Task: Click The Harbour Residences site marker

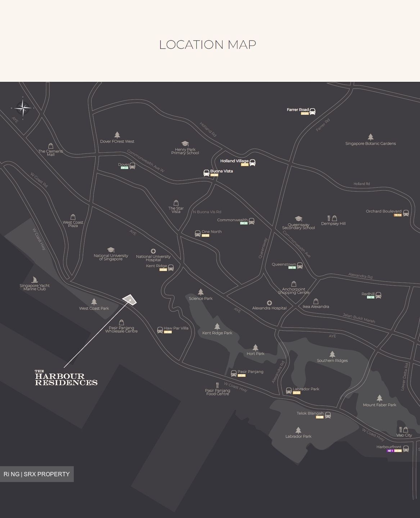Action: pos(130,300)
